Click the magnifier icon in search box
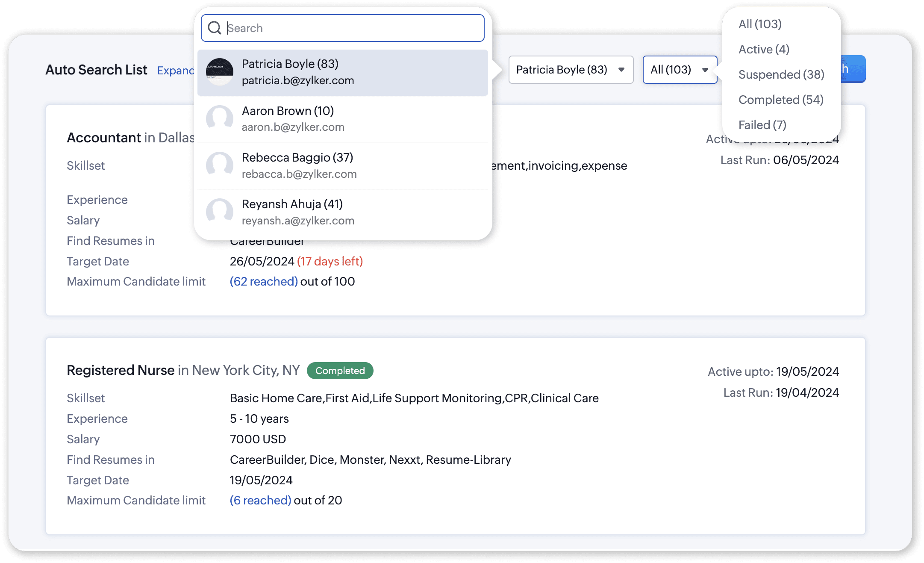This screenshot has width=924, height=563. click(214, 28)
